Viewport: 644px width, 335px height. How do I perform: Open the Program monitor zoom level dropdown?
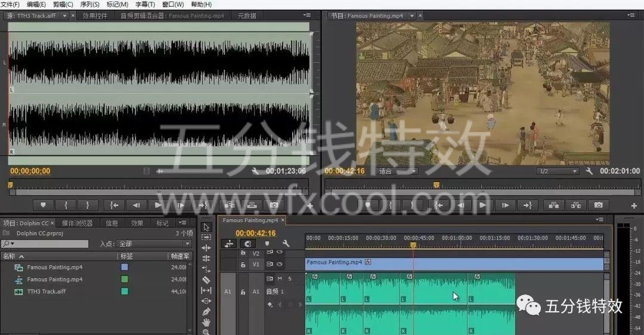click(397, 171)
